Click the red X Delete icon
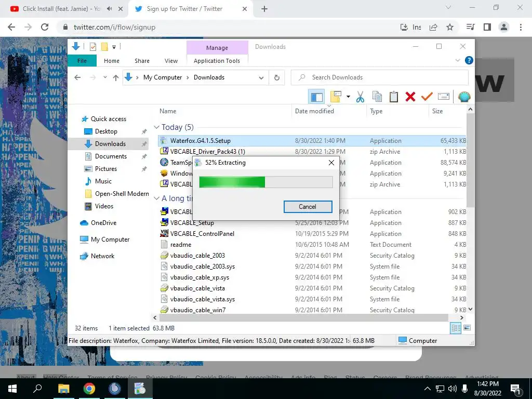This screenshot has height=399, width=532. tap(410, 97)
